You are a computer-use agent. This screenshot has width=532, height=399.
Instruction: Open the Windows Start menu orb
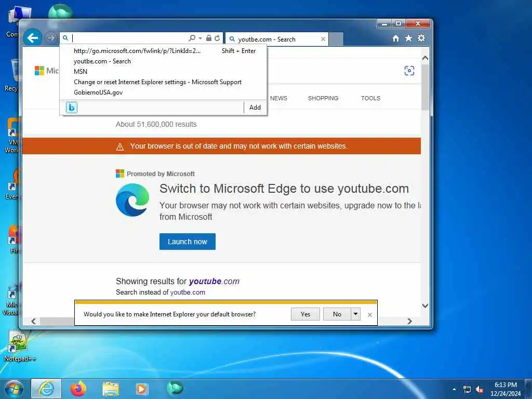pos(14,389)
